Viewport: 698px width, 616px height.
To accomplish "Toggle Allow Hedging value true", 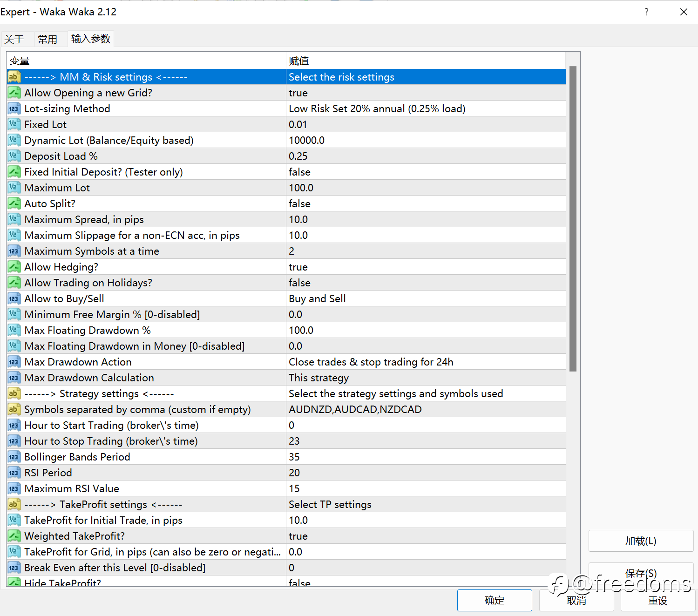I will tap(426, 267).
